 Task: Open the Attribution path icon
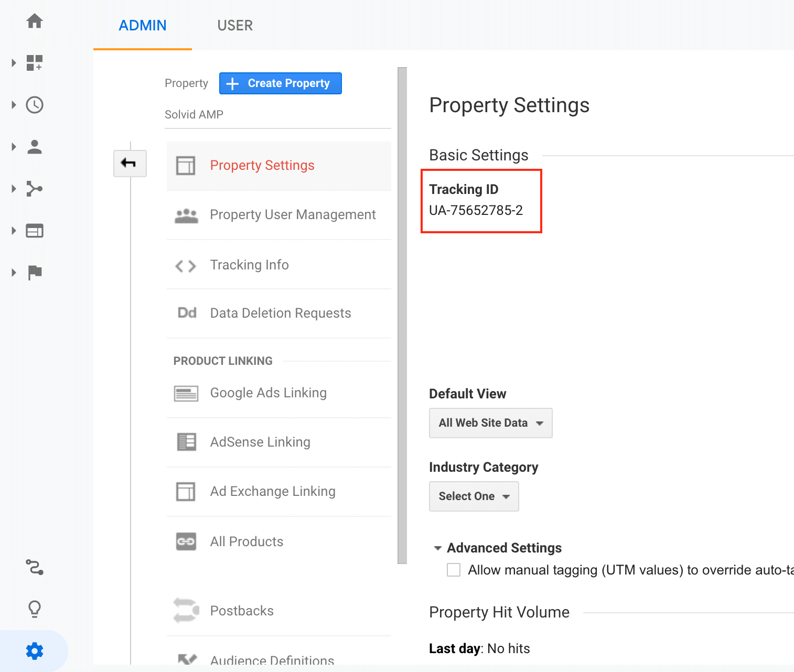click(35, 567)
